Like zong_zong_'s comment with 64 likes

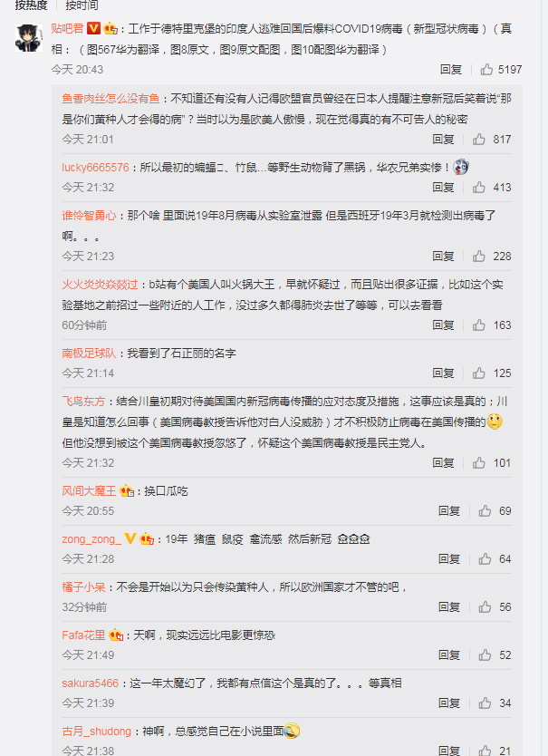coord(485,558)
